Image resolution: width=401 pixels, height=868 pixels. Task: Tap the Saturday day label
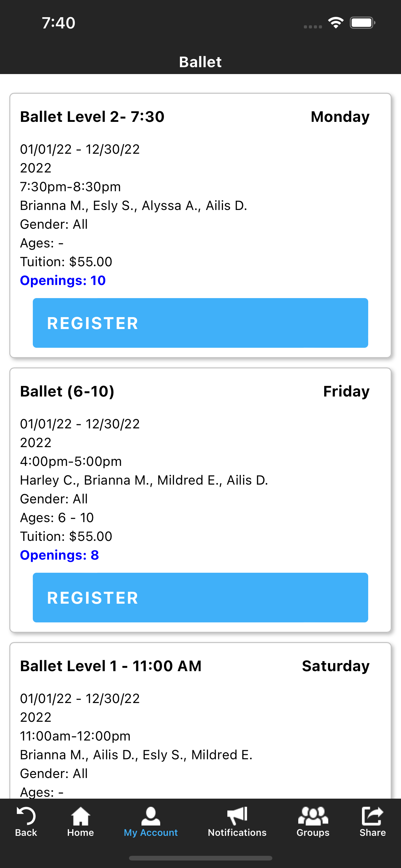click(x=336, y=666)
